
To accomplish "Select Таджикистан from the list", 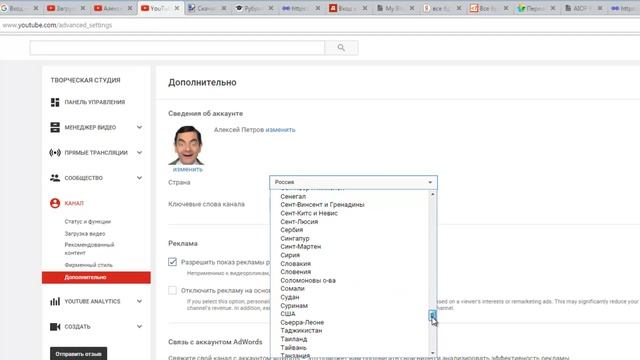I will [301, 331].
